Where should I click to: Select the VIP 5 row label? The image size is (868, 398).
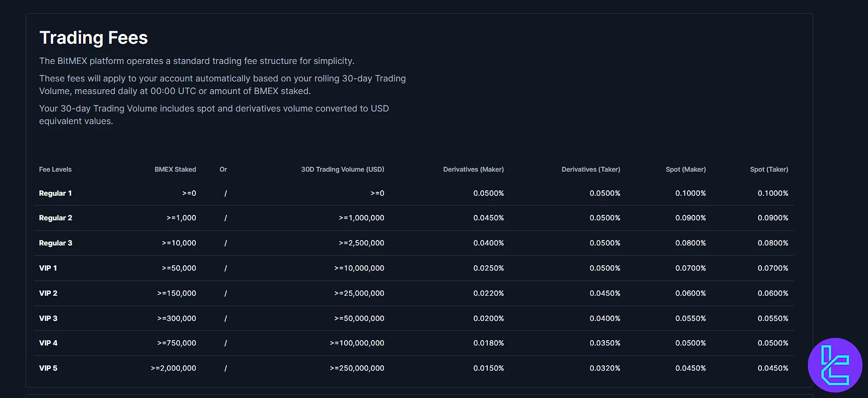48,368
